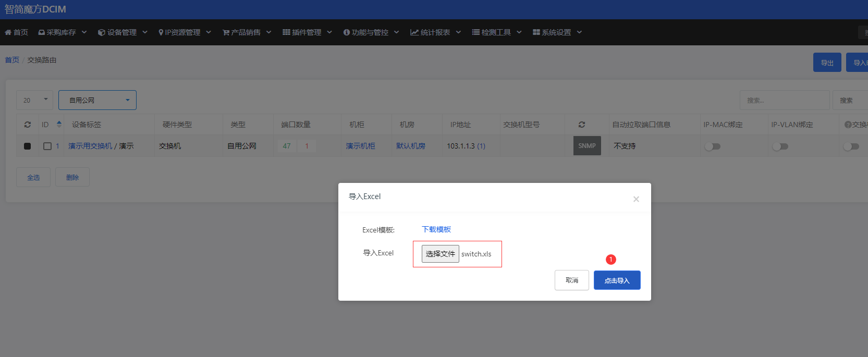The image size is (868, 357).
Task: Toggle the IP-VLAN绑定 switch for 演示用交换机
Action: [780, 146]
